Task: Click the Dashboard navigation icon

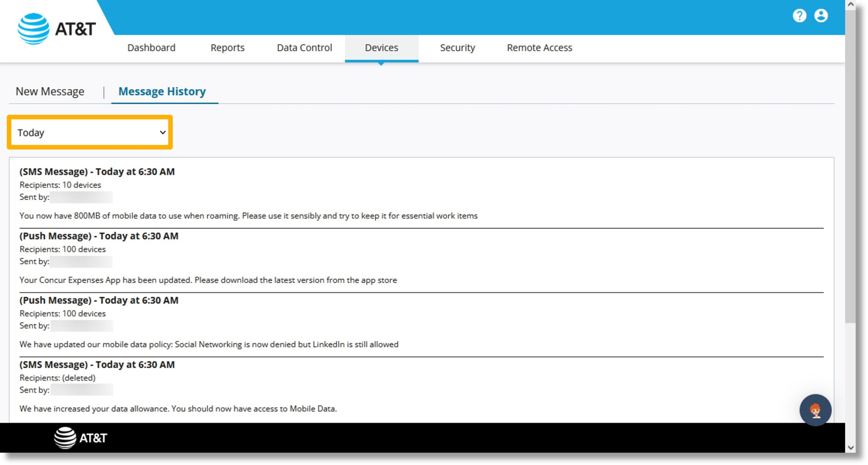Action: point(152,47)
